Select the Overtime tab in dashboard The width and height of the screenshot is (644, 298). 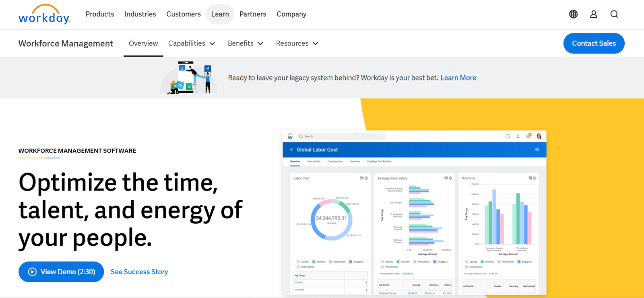(355, 161)
